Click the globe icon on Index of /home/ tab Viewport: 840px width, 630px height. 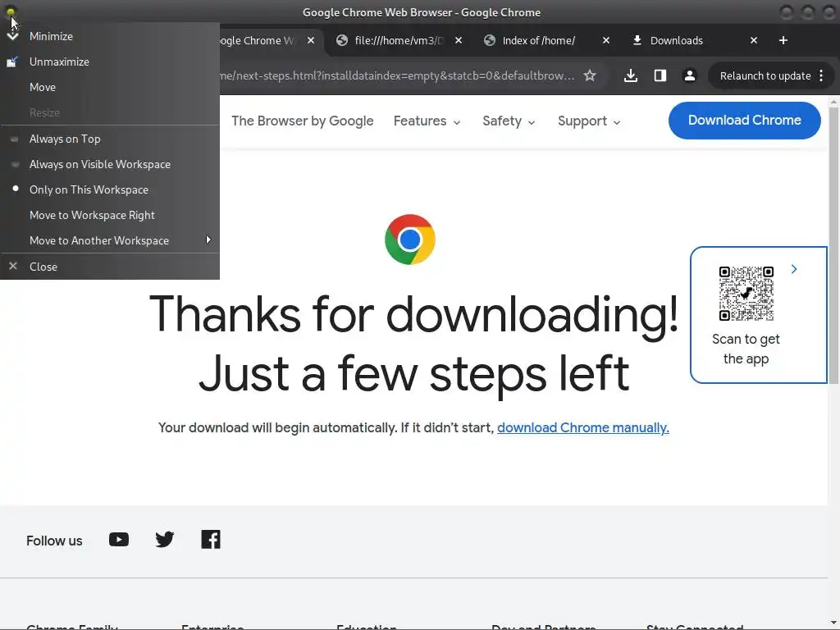coord(490,41)
